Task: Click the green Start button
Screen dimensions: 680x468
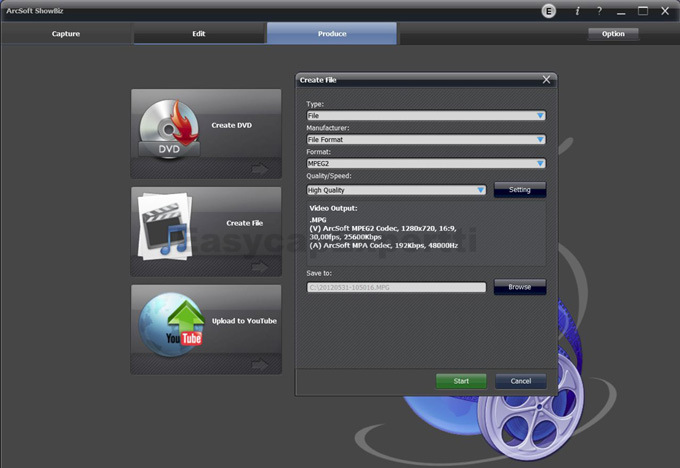Action: point(461,381)
